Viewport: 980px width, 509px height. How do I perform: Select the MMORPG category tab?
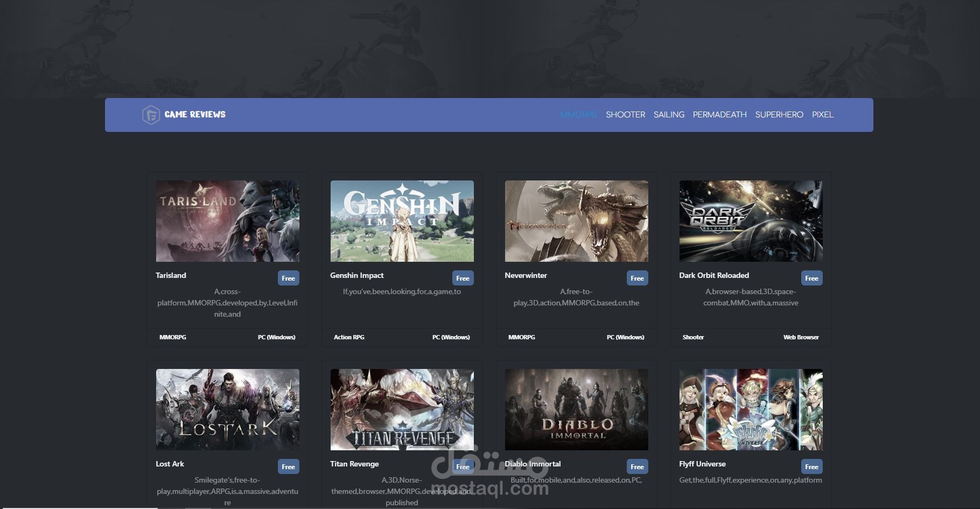tap(579, 115)
